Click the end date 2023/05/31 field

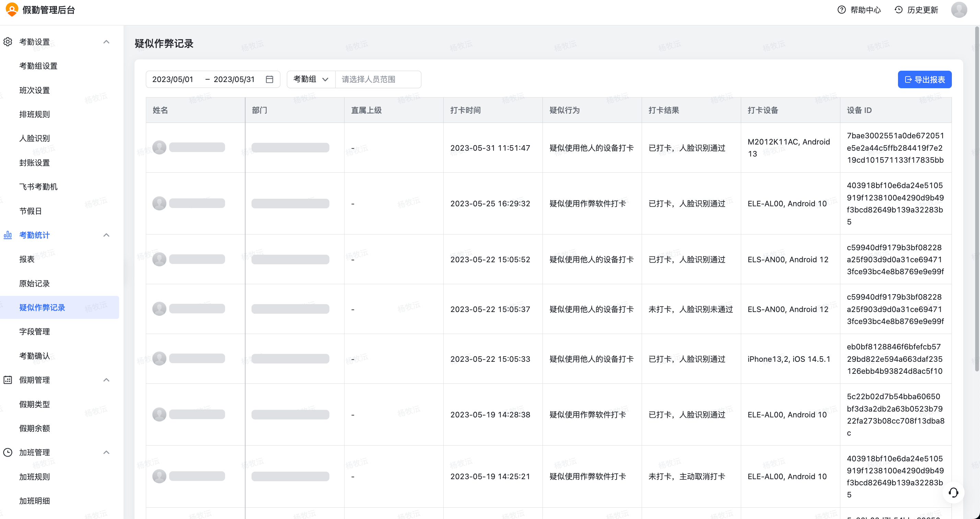234,79
